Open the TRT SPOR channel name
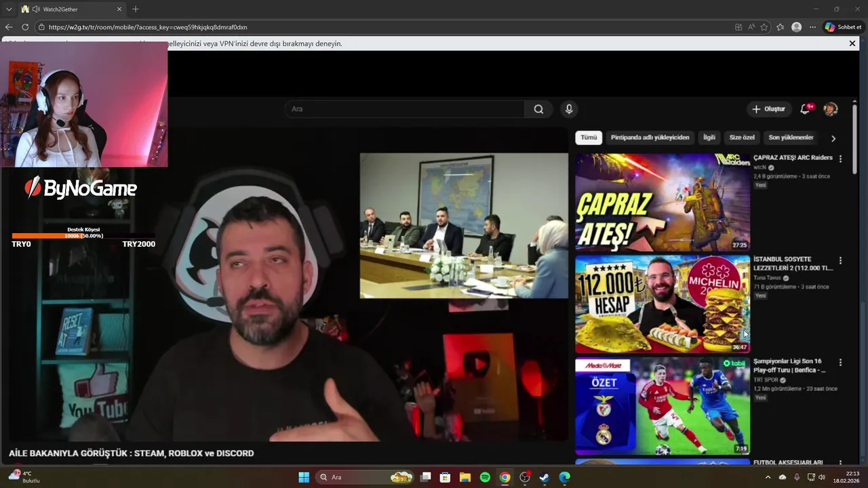Screen dimensions: 868x488 [766, 380]
